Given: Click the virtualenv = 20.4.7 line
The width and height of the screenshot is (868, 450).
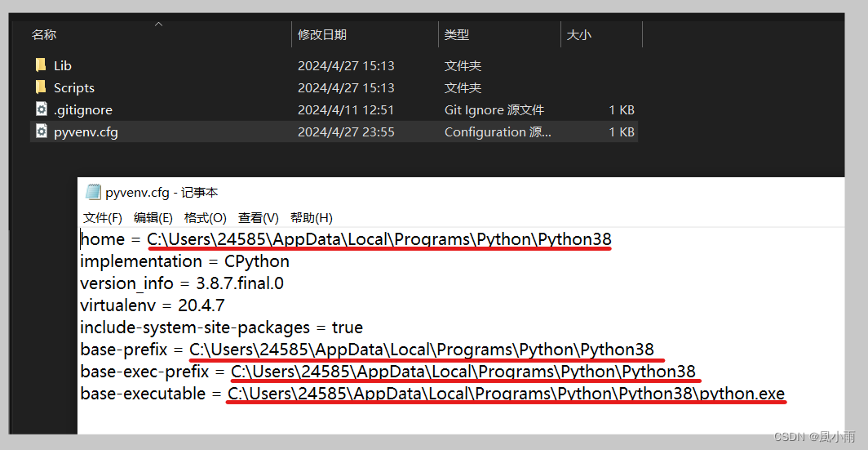Looking at the screenshot, I should pos(153,305).
